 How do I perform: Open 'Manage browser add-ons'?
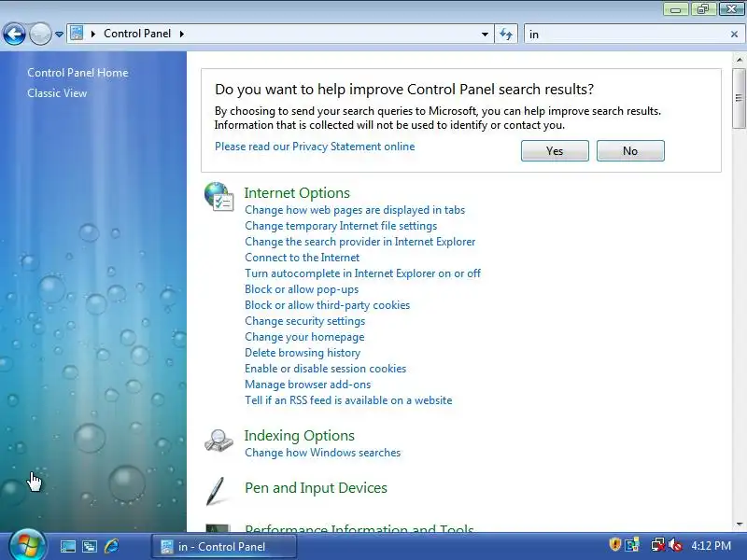tap(308, 385)
